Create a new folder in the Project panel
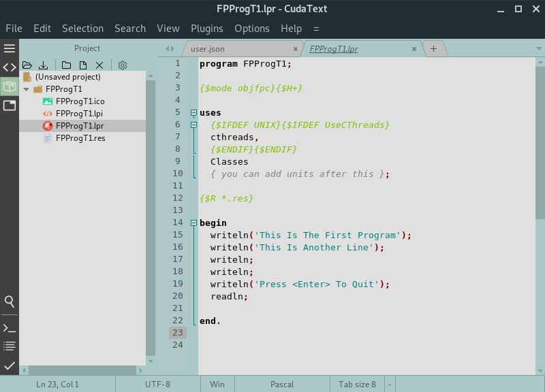Screen dimensions: 545x392 click(65, 65)
